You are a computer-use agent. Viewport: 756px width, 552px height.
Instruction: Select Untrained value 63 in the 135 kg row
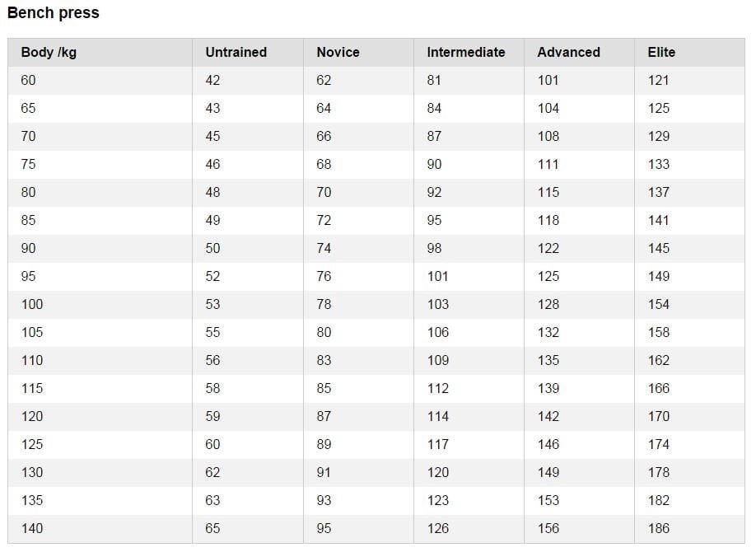tap(212, 500)
